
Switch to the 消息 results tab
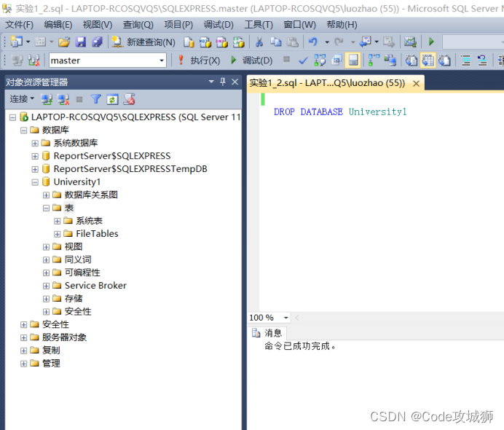click(268, 333)
